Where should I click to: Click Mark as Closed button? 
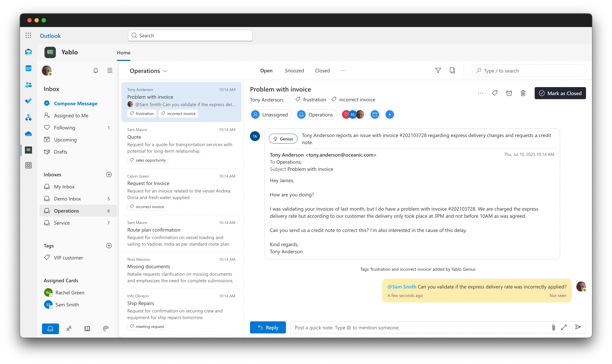[x=560, y=93]
